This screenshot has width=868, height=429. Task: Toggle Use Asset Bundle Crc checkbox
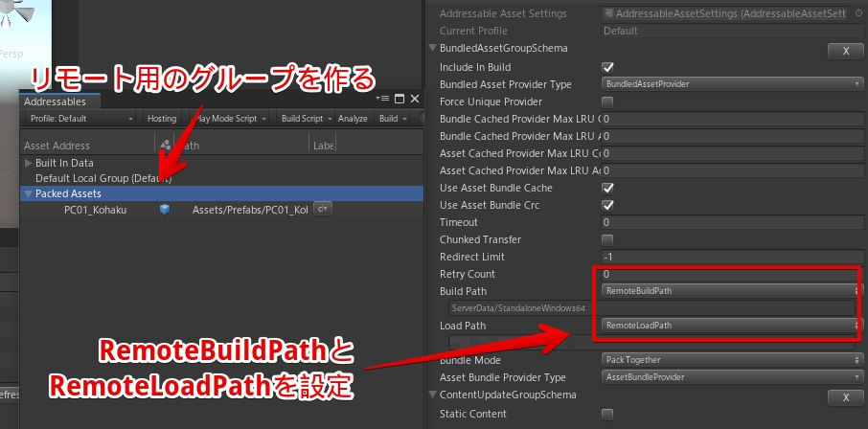[x=607, y=205]
